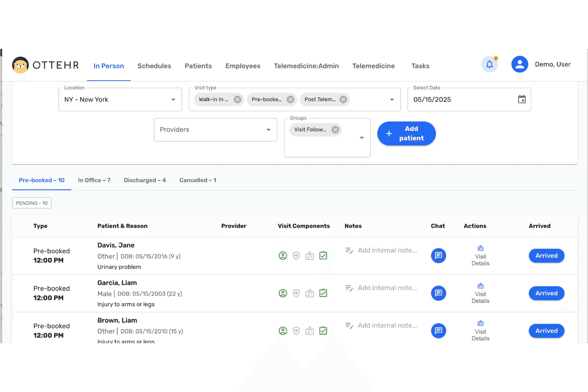Image resolution: width=588 pixels, height=392 pixels.
Task: Click the note edit icon for Garcia, Liam
Action: click(349, 288)
